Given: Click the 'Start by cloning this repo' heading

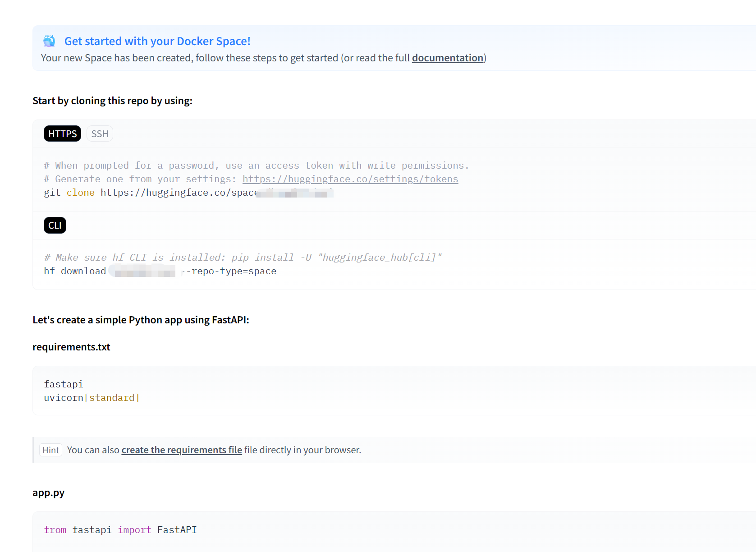Looking at the screenshot, I should pos(112,101).
